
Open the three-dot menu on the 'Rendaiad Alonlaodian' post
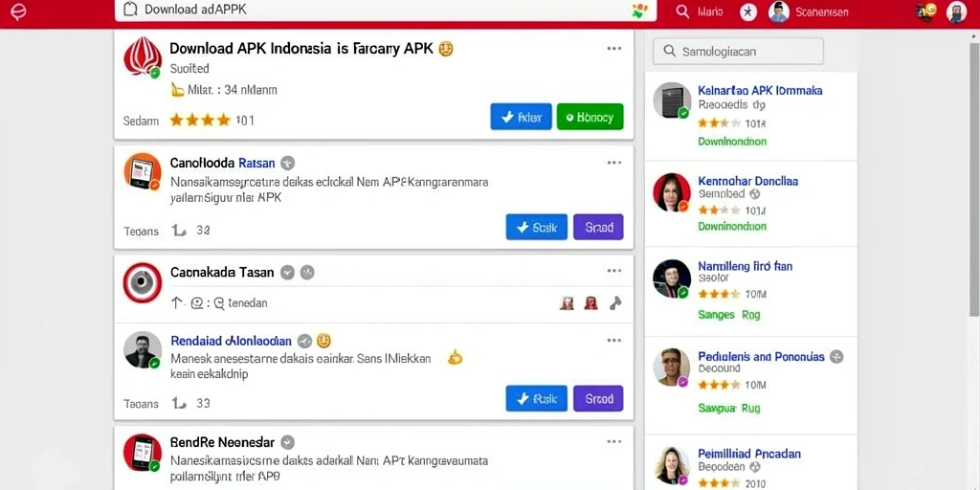(613, 341)
